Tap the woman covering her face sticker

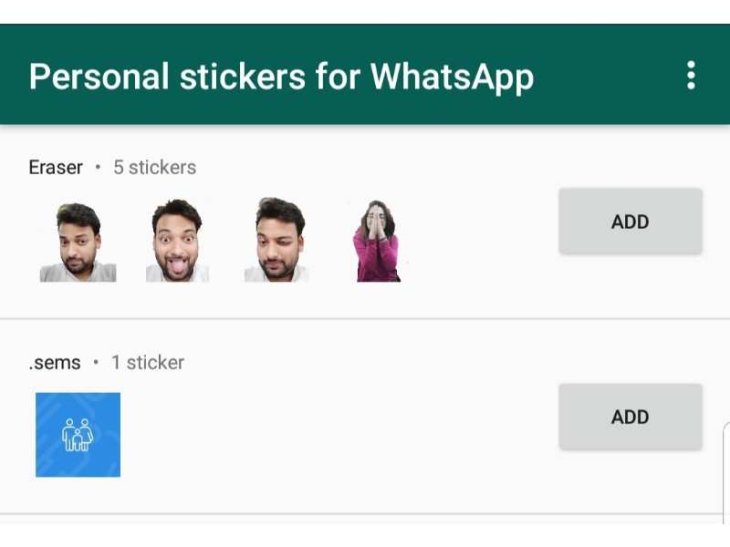click(377, 241)
